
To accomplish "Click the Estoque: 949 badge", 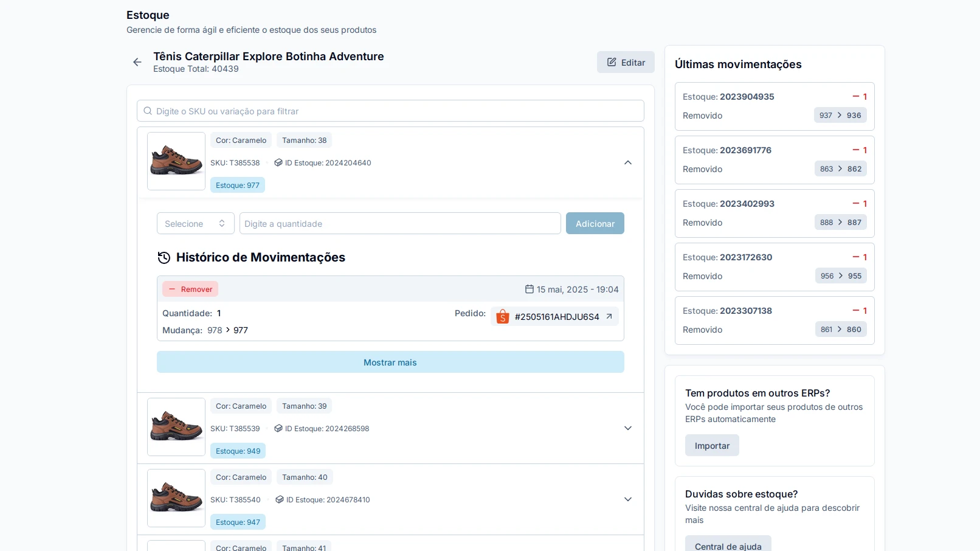I will tap(238, 451).
